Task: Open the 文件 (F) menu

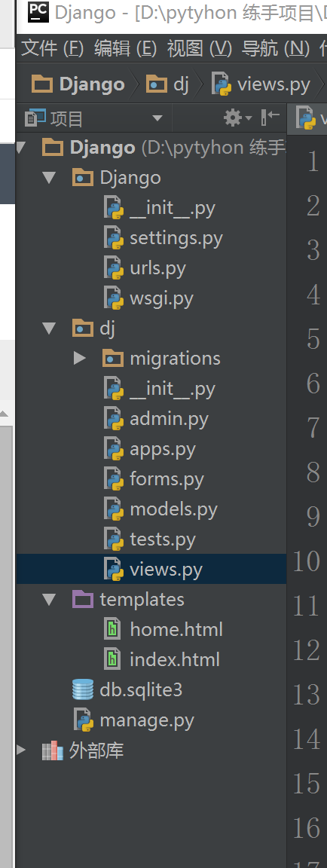Action: pyautogui.click(x=52, y=49)
